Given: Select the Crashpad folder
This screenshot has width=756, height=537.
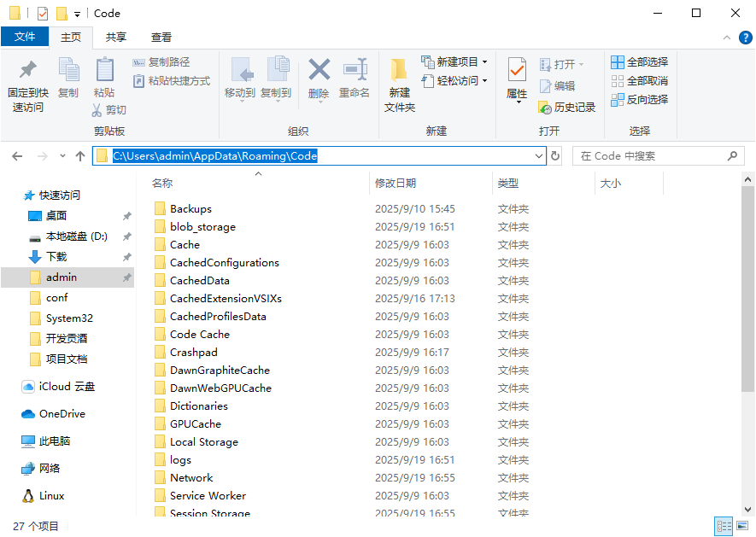Looking at the screenshot, I should [186, 353].
